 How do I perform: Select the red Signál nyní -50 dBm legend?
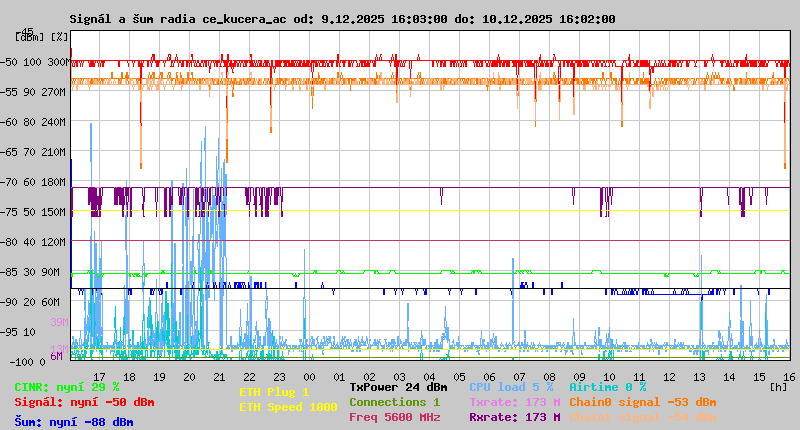pos(84,402)
